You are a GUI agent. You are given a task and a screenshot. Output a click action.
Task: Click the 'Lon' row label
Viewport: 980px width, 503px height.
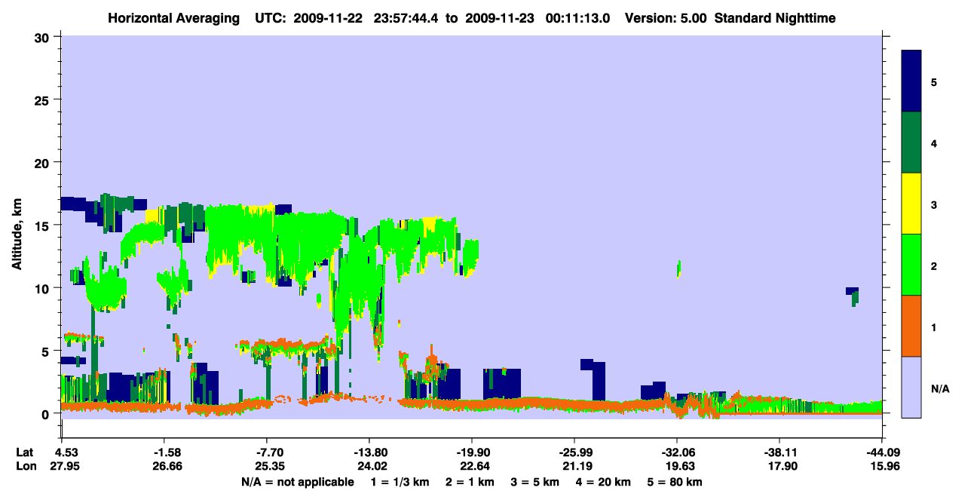coord(25,466)
